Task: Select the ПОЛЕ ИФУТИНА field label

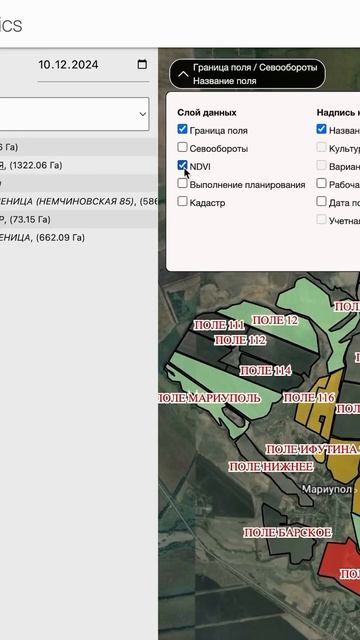Action: pos(312,449)
